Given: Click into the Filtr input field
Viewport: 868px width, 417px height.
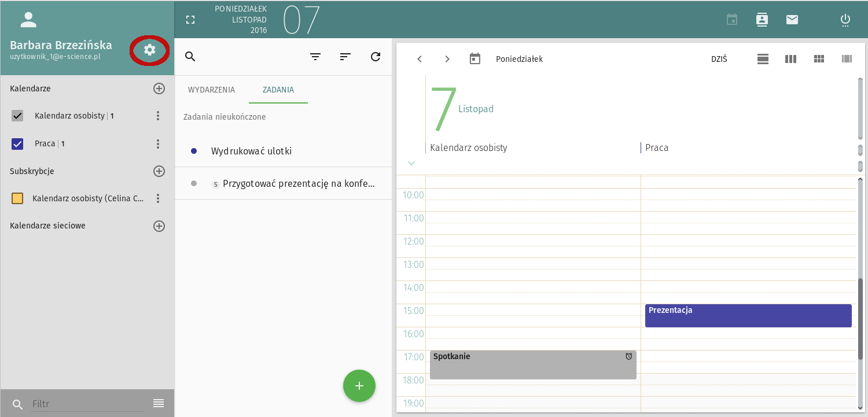Looking at the screenshot, I should [x=87, y=404].
